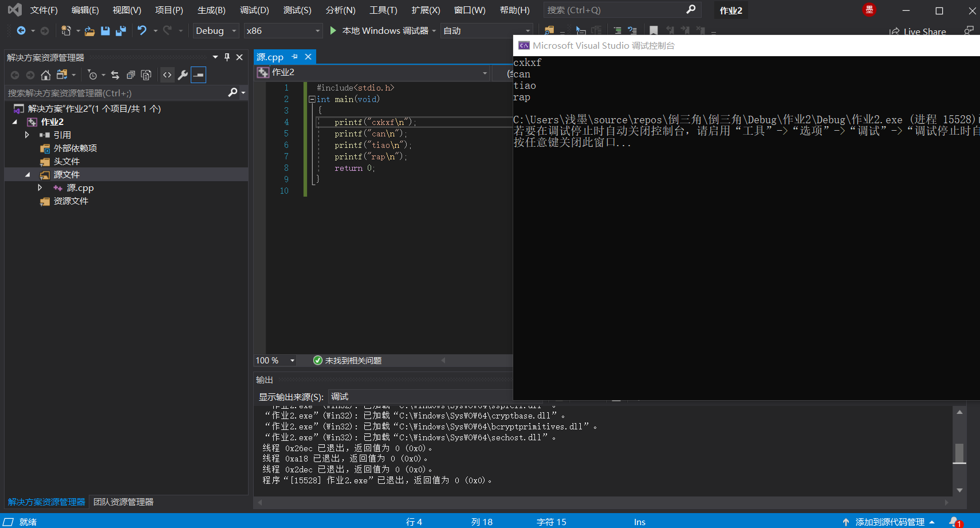
Task: Click the bookmark icon in toolbar
Action: pos(654,30)
